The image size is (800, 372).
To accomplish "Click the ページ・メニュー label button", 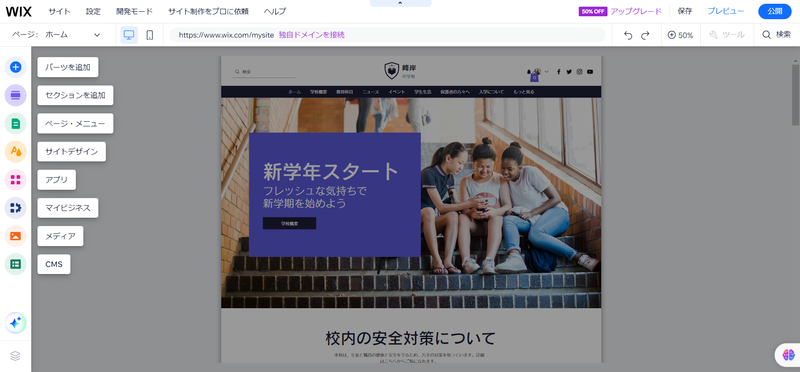I will click(76, 123).
